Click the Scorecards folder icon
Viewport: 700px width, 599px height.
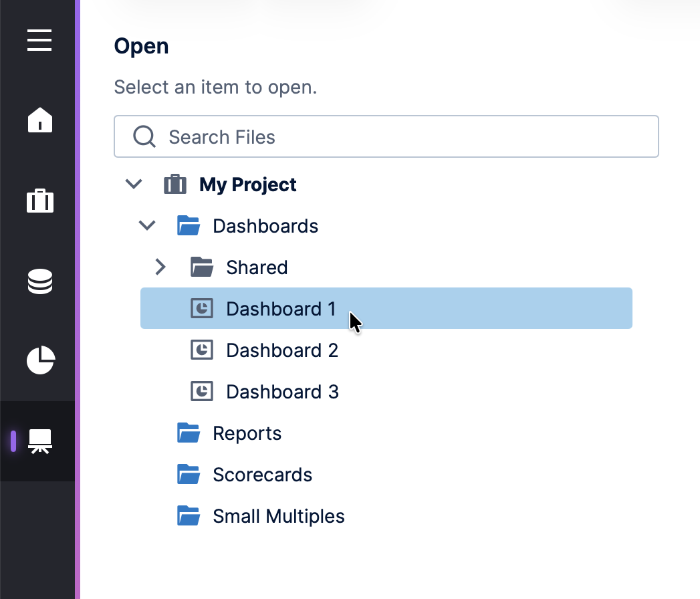point(189,475)
